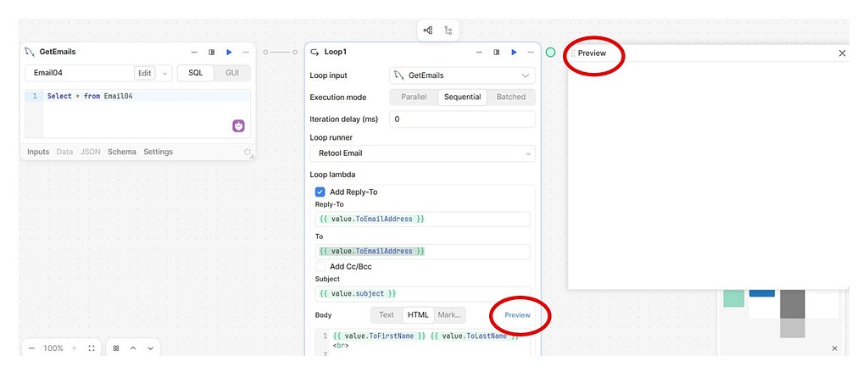Select the tree layout icon
Image resolution: width=868 pixels, height=378 pixels.
448,31
